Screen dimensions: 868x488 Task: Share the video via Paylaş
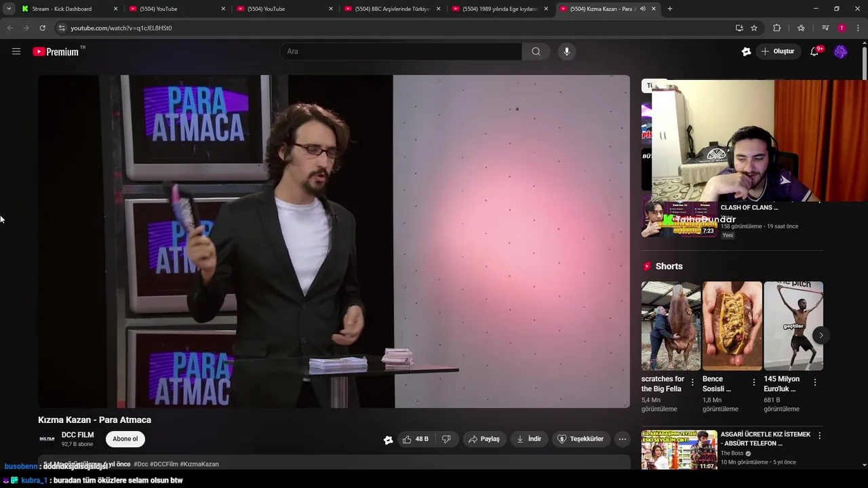pyautogui.click(x=484, y=439)
